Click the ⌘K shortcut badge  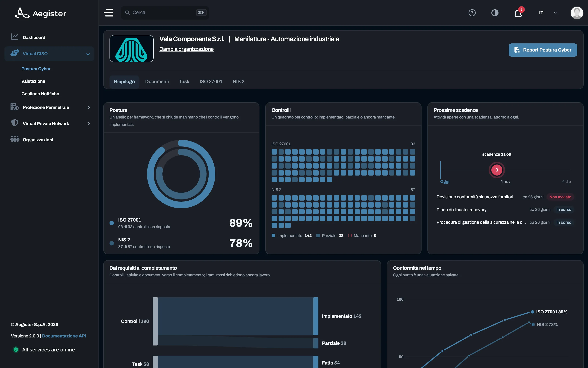[201, 12]
